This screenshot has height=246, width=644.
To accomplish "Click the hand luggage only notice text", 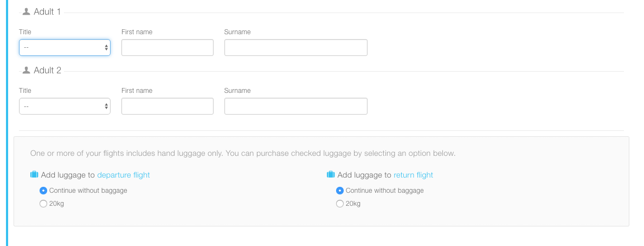I will click(243, 154).
